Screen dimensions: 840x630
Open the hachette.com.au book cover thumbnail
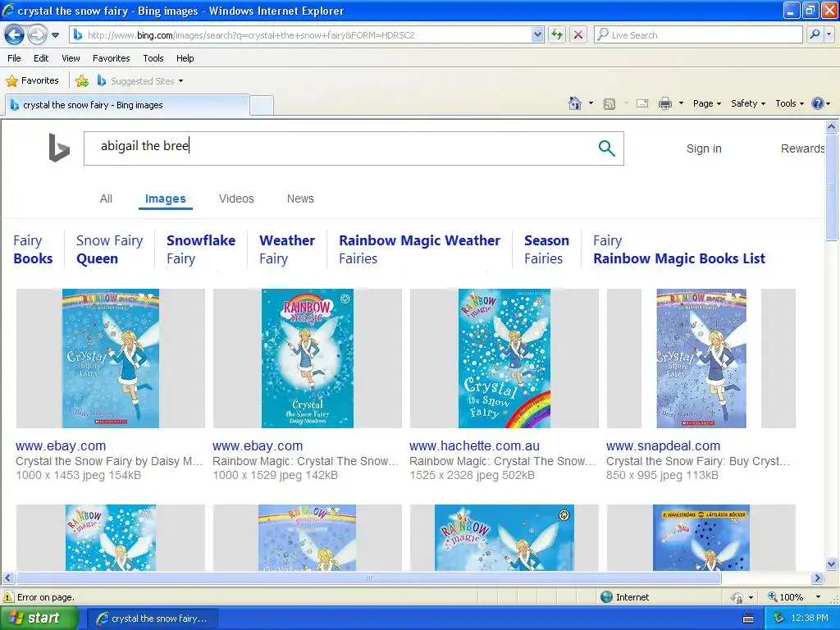tap(504, 358)
